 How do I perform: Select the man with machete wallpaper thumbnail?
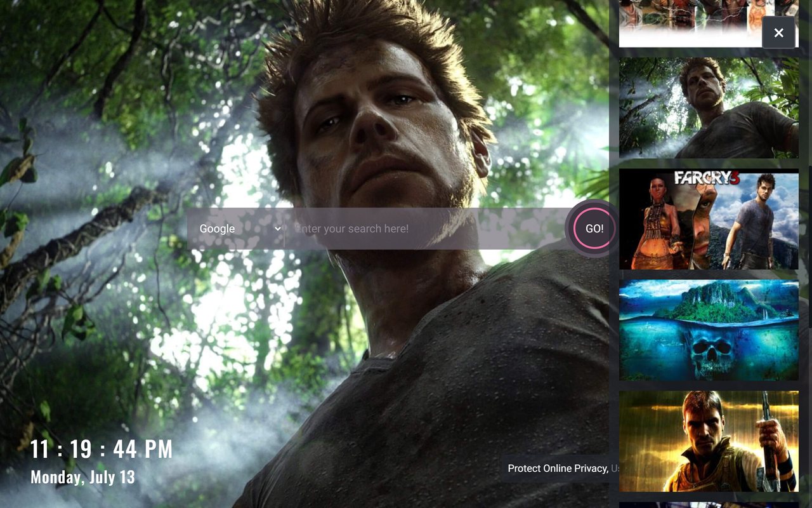pos(709,441)
